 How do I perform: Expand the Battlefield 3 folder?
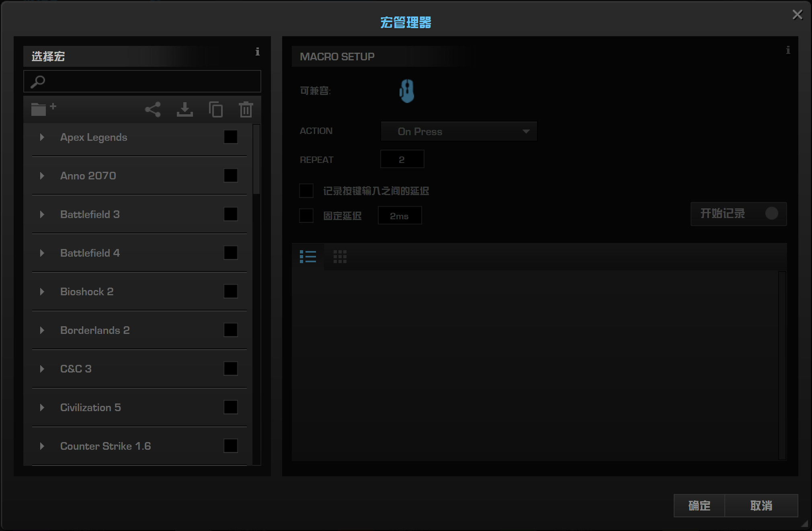[x=42, y=214]
